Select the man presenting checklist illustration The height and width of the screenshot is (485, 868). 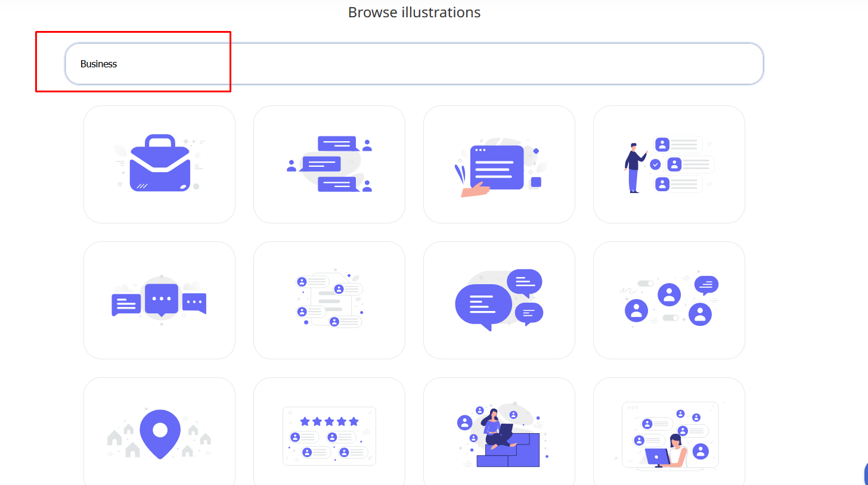[669, 164]
